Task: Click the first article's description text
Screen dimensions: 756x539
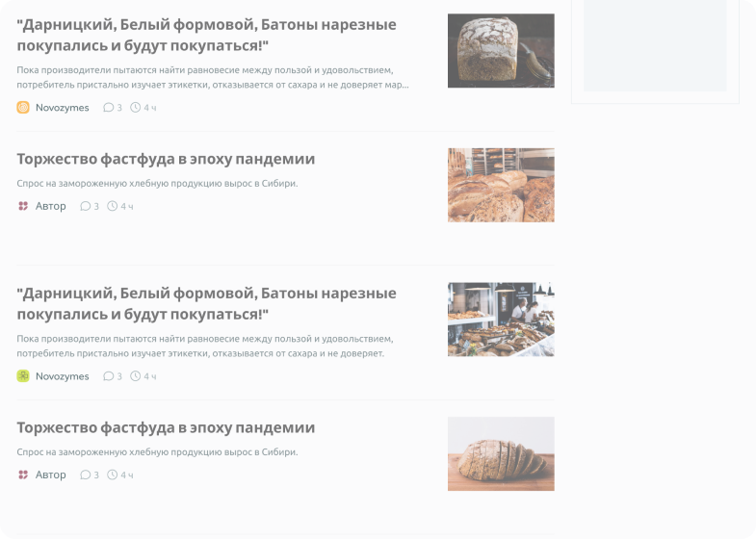Action: click(213, 77)
